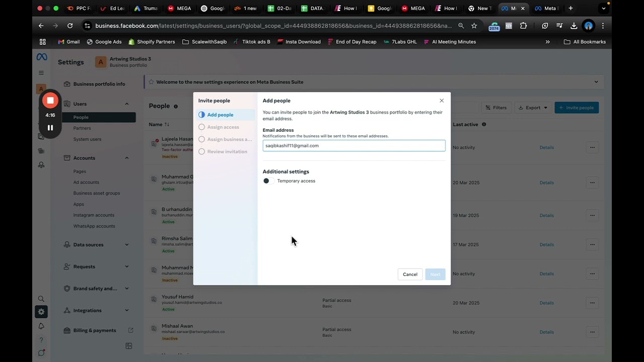
Task: Select Review invitation step
Action: (225, 151)
